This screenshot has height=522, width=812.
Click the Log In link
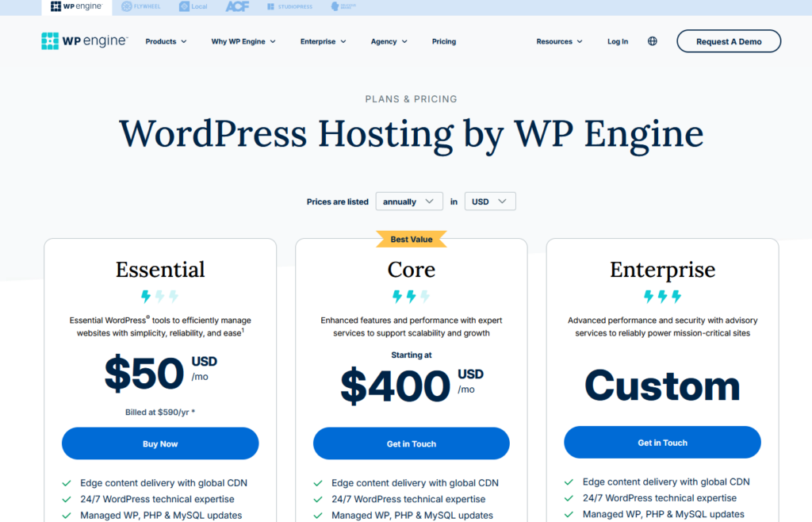pos(617,41)
